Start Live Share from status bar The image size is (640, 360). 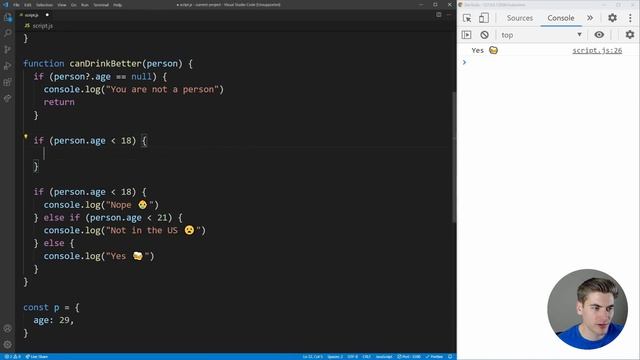(x=37, y=357)
